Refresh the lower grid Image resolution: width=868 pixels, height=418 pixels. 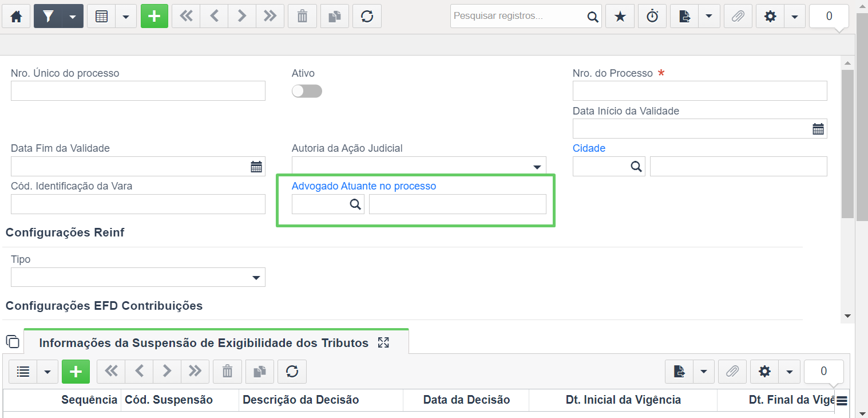point(292,372)
